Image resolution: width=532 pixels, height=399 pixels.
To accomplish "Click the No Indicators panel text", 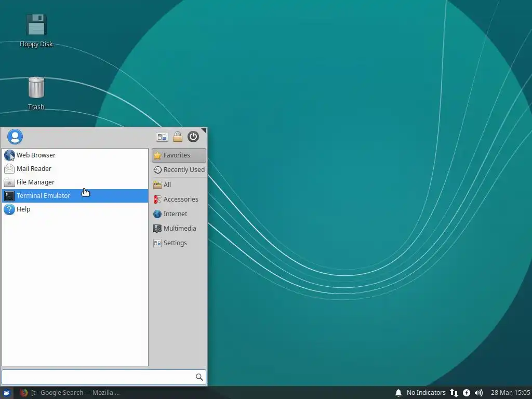I will tap(426, 393).
